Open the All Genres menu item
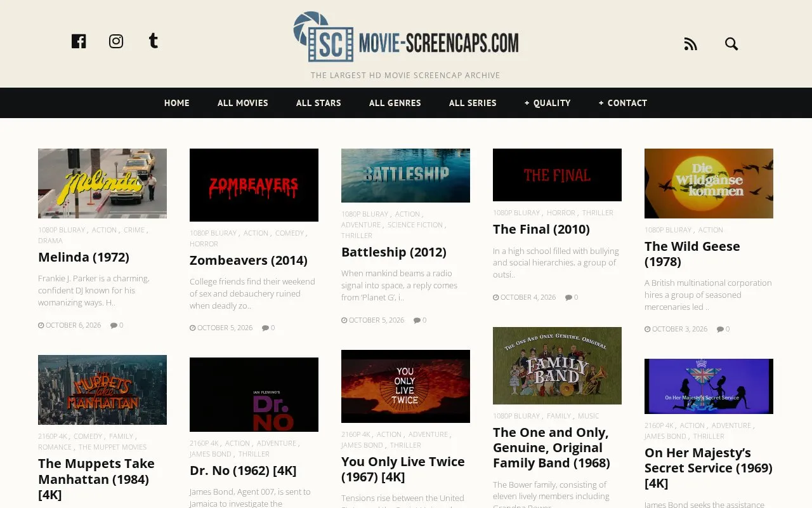The width and height of the screenshot is (812, 508). coord(395,103)
